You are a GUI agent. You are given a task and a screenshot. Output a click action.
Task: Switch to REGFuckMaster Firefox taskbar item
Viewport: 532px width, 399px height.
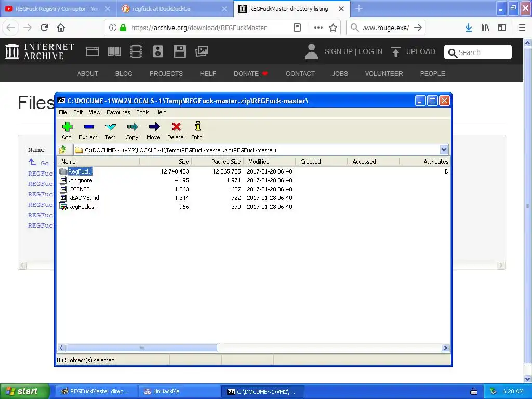pos(96,391)
